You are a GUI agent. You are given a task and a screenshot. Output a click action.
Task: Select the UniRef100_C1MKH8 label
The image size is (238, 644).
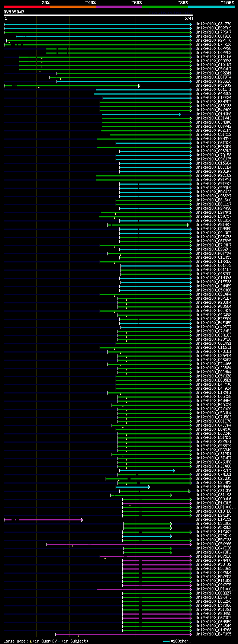click(213, 114)
